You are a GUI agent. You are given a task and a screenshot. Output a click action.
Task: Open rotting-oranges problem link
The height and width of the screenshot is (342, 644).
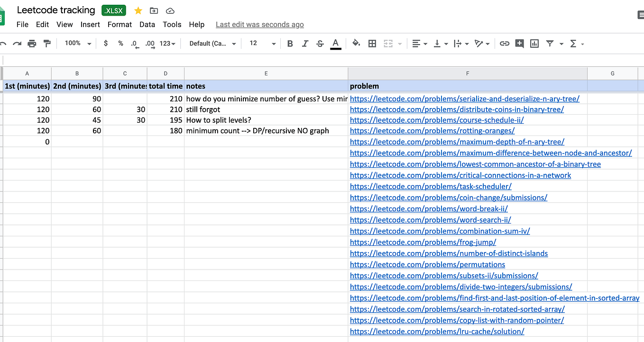[432, 131]
